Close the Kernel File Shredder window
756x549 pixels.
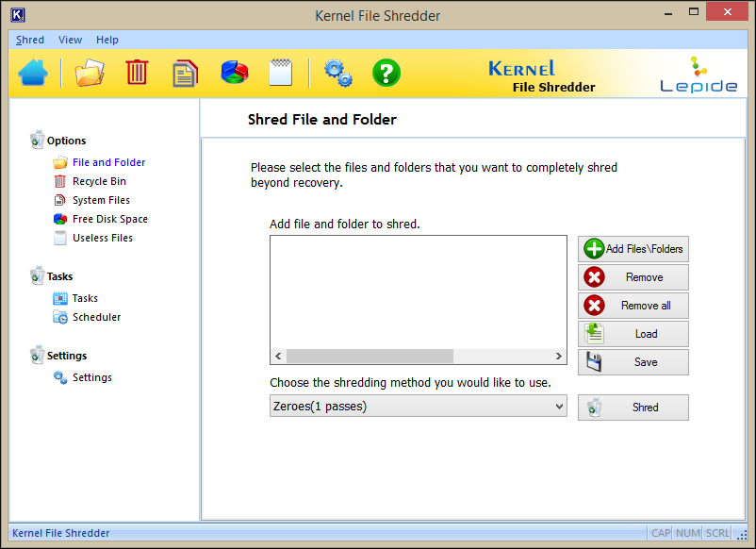pyautogui.click(x=727, y=12)
